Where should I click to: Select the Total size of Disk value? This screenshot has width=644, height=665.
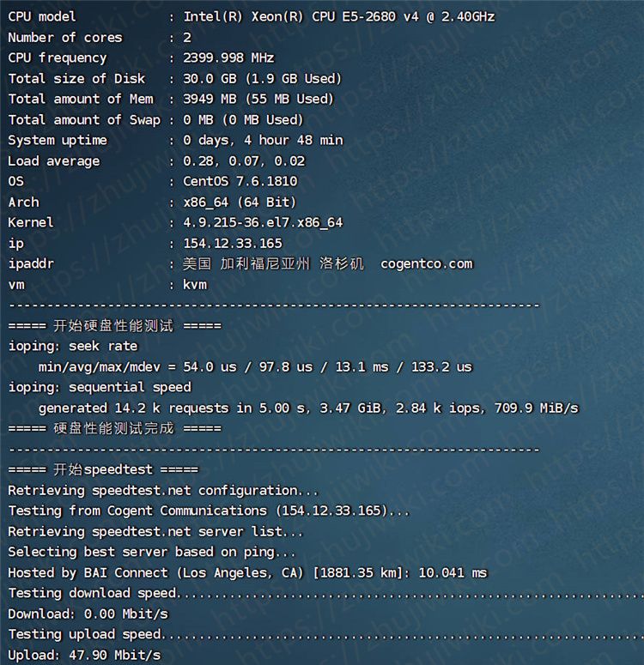(x=262, y=78)
